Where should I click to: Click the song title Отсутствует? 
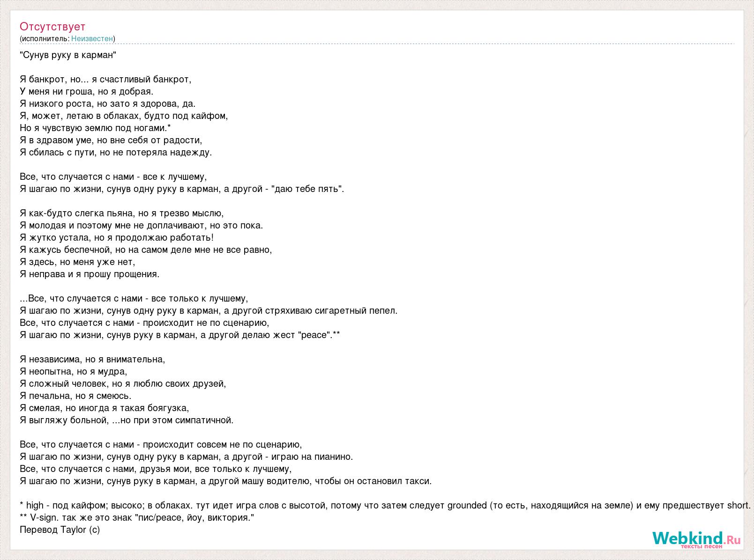pyautogui.click(x=52, y=26)
